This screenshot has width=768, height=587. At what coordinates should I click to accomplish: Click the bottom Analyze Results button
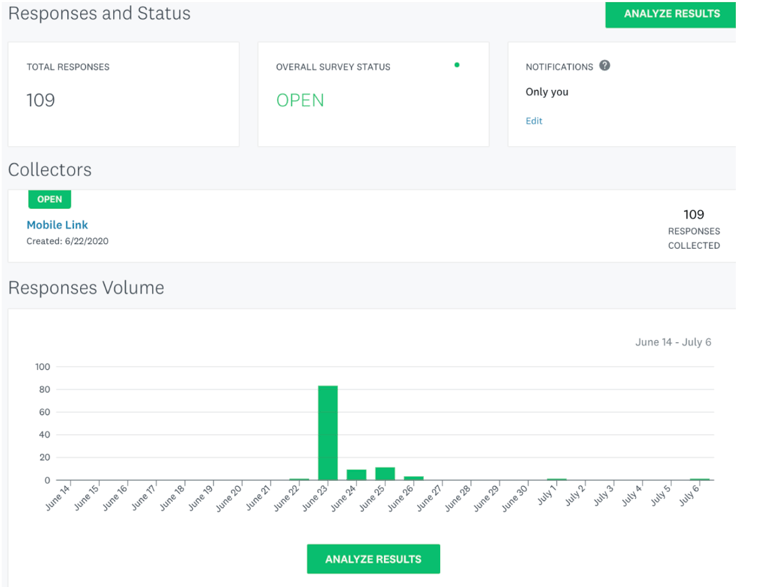(373, 559)
